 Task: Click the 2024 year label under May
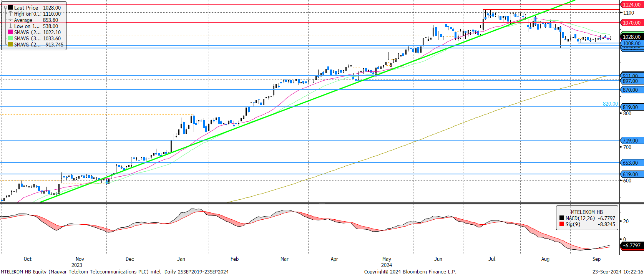click(387, 265)
